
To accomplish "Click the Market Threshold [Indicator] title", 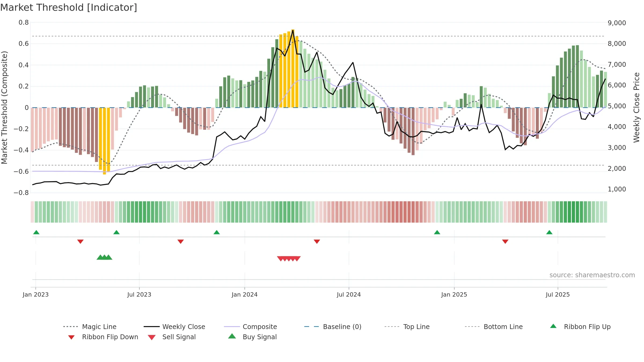I will coord(69,8).
